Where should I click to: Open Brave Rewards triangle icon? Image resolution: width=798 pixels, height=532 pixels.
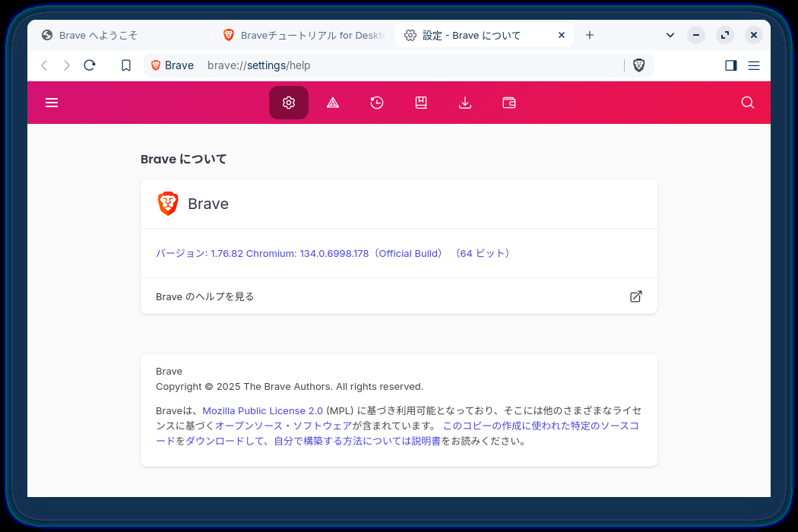pyautogui.click(x=333, y=103)
